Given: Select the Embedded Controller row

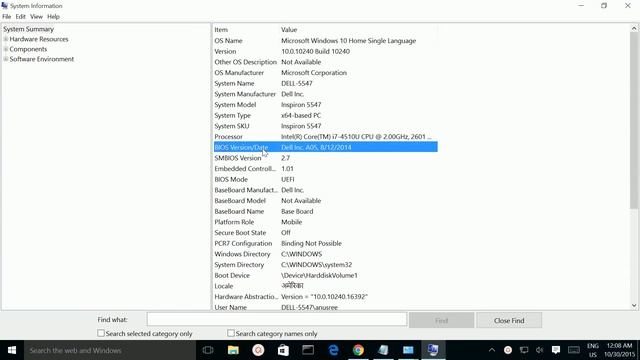Looking at the screenshot, I should coord(325,169).
